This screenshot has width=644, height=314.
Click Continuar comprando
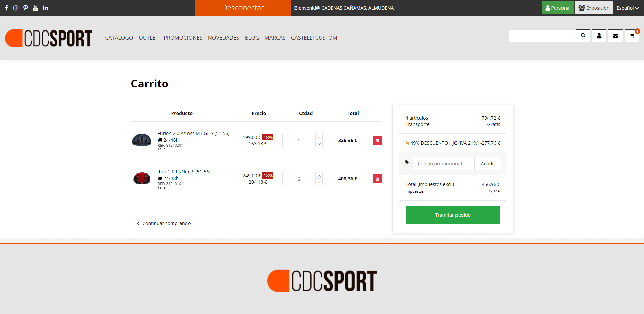click(164, 223)
